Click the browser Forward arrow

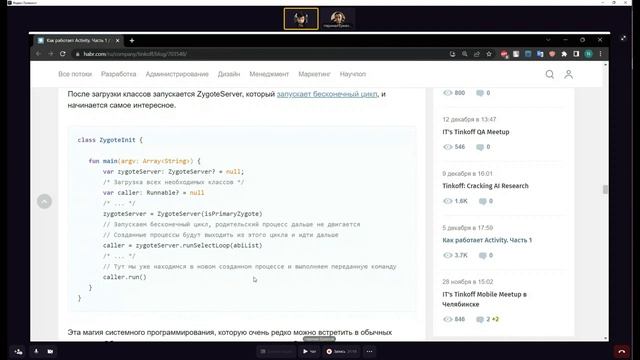tap(51, 54)
